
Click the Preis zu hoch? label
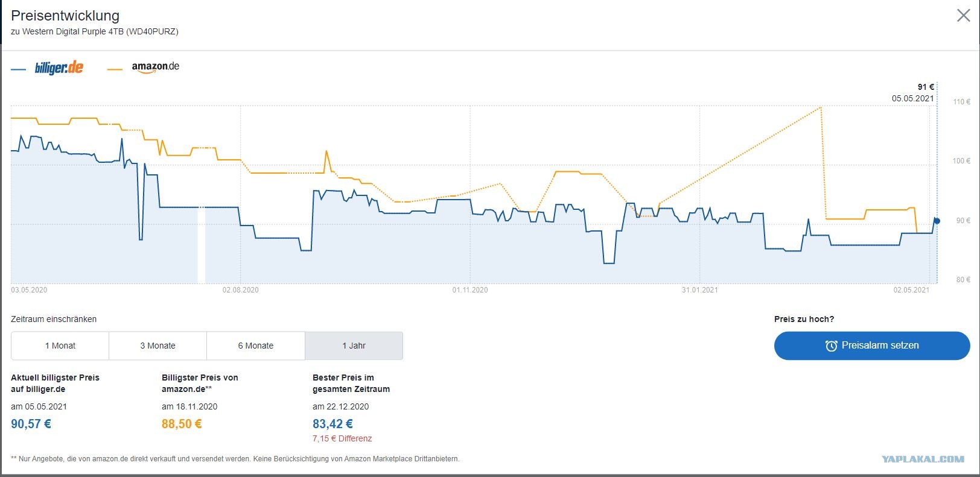pyautogui.click(x=804, y=319)
